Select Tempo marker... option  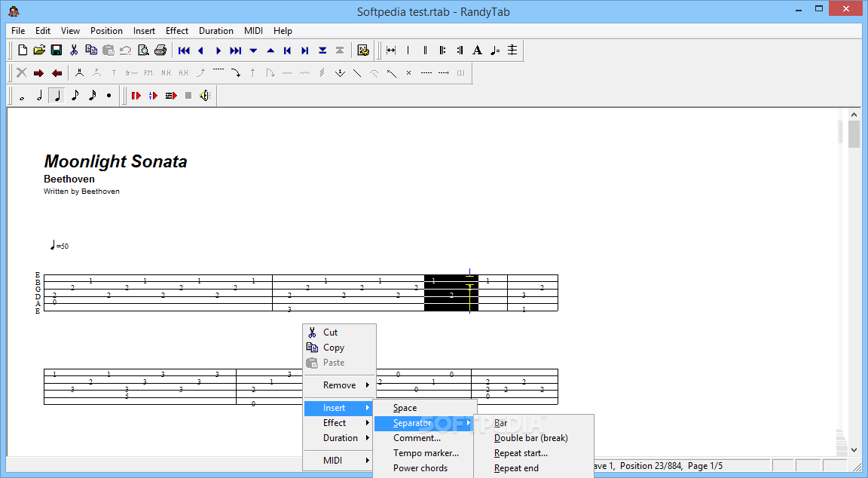pyautogui.click(x=425, y=453)
